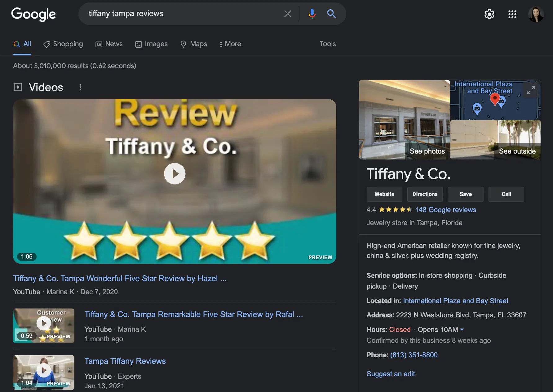Click Suggest an edit
553x392 pixels.
pos(391,374)
